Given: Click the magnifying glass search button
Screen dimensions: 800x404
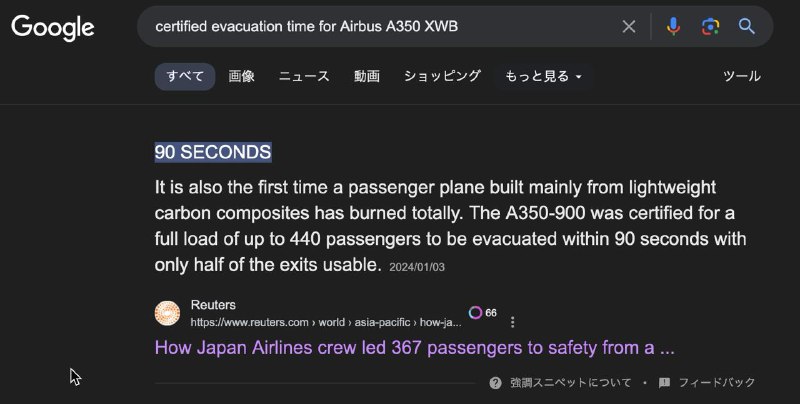Looking at the screenshot, I should [x=747, y=27].
